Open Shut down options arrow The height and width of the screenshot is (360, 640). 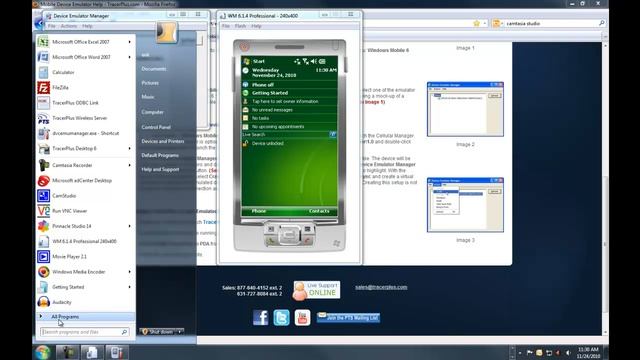coord(180,332)
